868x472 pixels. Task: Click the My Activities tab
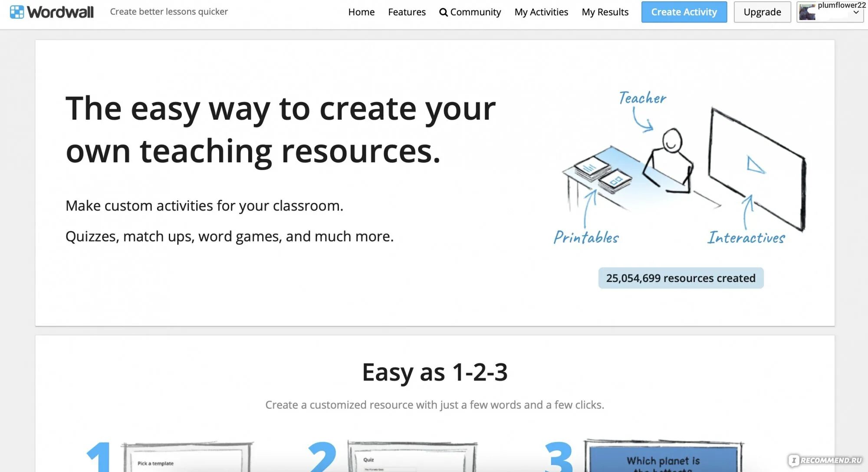pyautogui.click(x=540, y=11)
